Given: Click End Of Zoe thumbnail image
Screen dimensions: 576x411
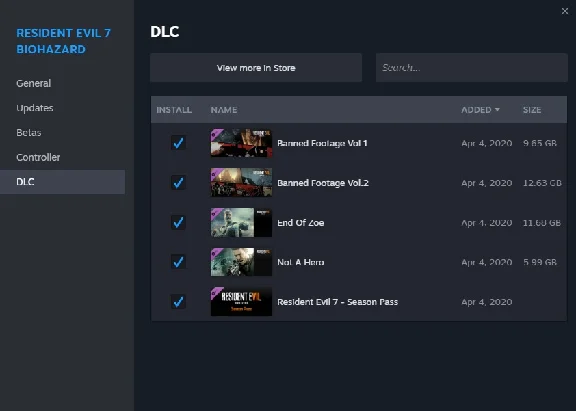Looking at the screenshot, I should tap(241, 222).
